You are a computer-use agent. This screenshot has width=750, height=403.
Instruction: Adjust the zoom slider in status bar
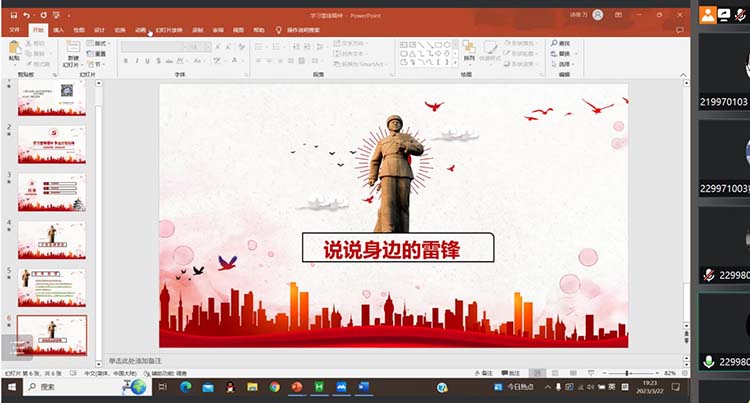click(627, 373)
